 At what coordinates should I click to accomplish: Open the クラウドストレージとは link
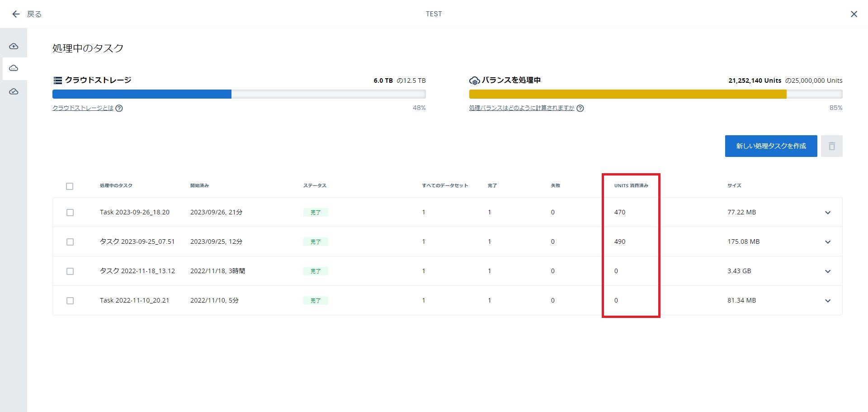click(83, 108)
